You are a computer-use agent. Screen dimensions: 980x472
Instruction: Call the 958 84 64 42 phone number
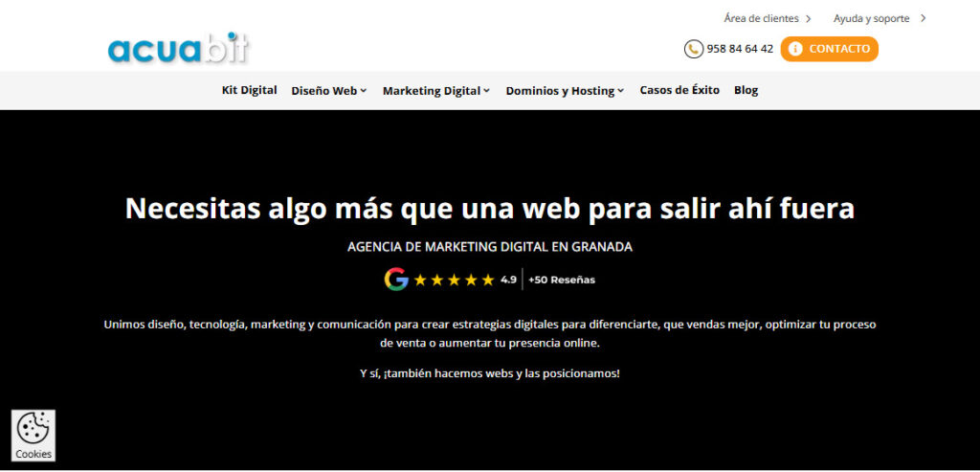(740, 49)
